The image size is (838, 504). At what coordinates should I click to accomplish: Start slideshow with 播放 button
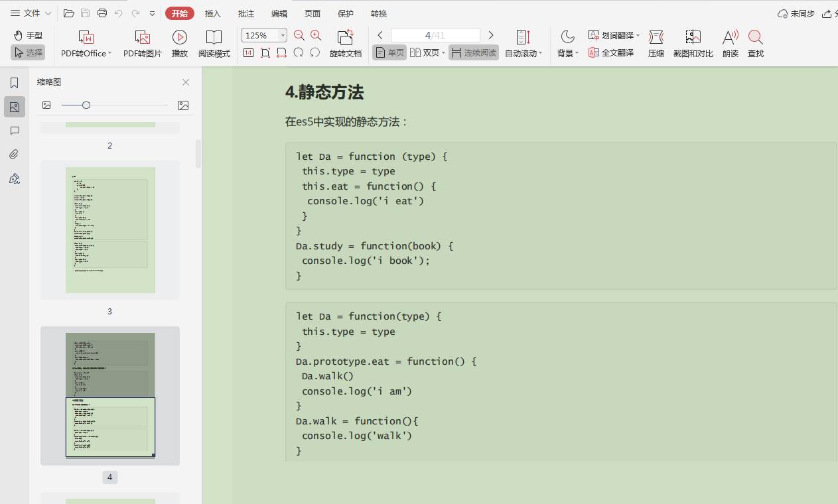tap(180, 44)
